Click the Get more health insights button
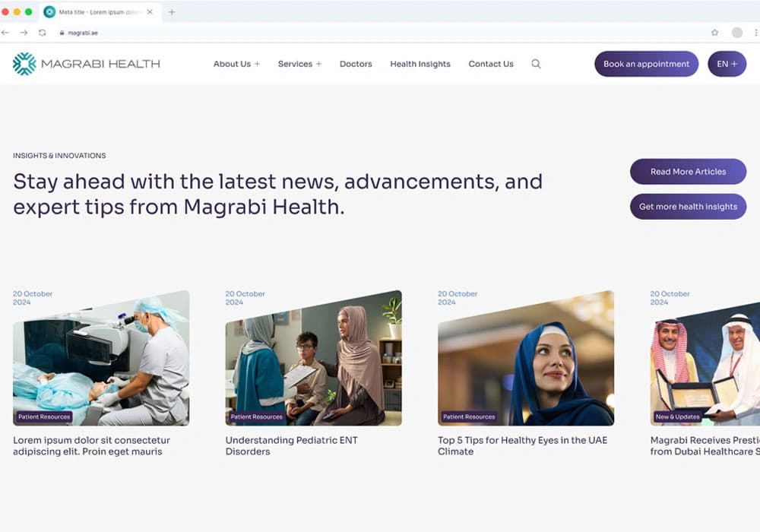The height and width of the screenshot is (532, 760). click(x=688, y=207)
